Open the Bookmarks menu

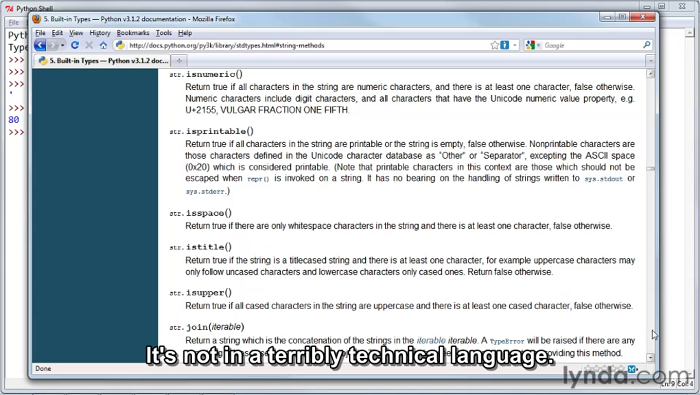[133, 33]
